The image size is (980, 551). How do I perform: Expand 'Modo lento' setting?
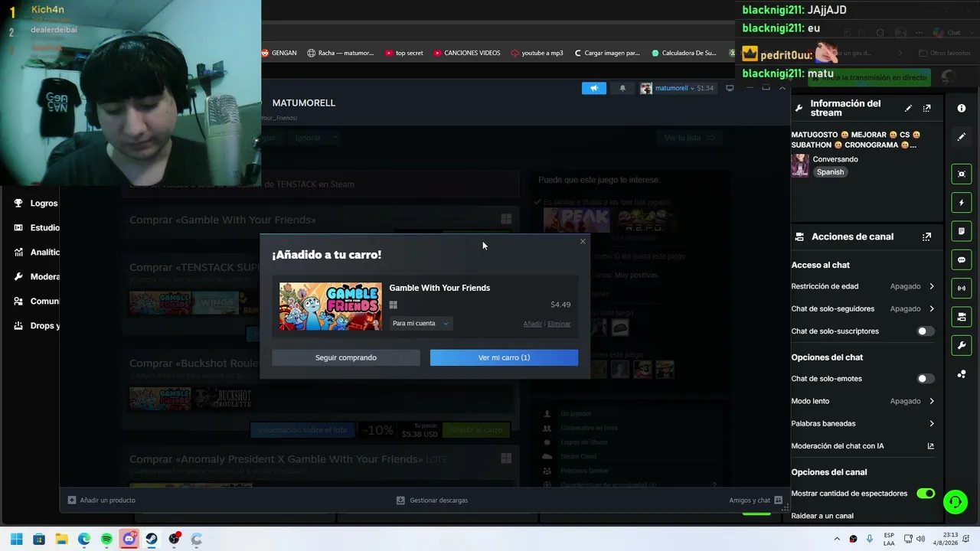863,401
